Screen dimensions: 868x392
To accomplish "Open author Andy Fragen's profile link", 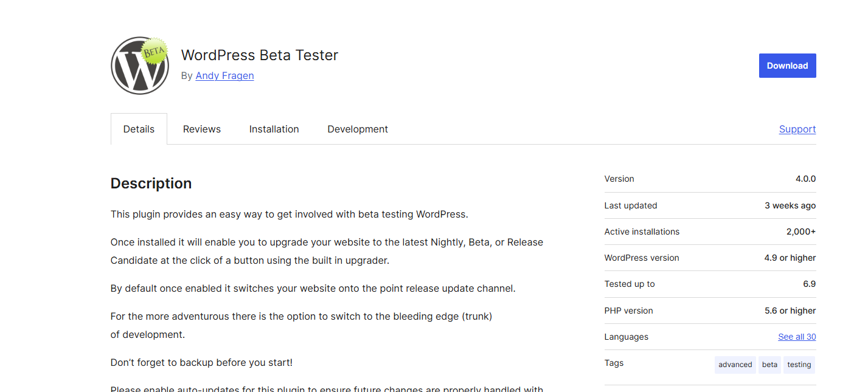I will (x=224, y=76).
